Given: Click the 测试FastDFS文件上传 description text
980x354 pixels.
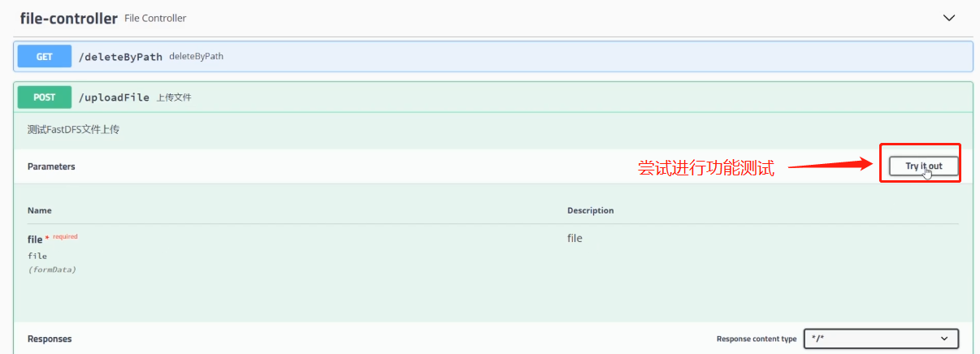Looking at the screenshot, I should point(73,129).
